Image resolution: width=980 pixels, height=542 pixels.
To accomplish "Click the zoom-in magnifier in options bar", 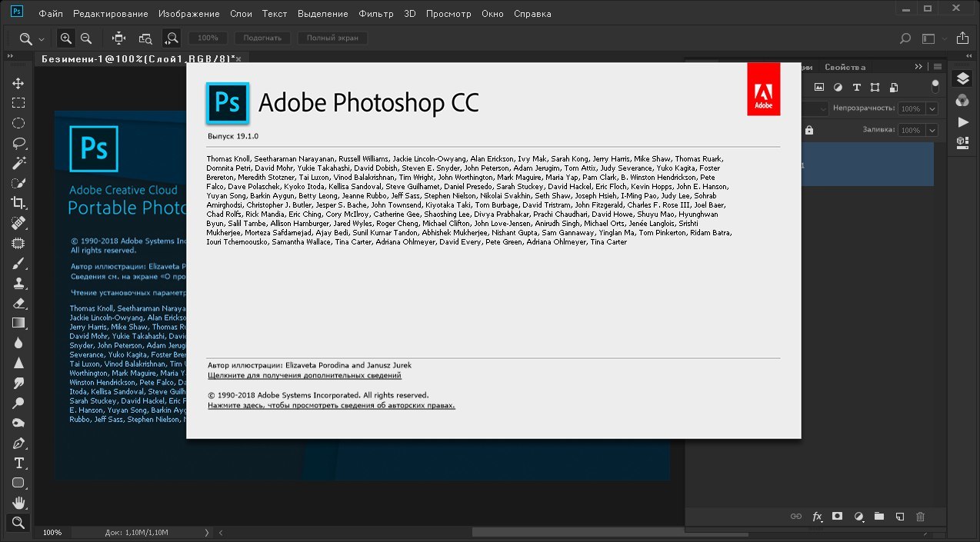I will pyautogui.click(x=66, y=38).
